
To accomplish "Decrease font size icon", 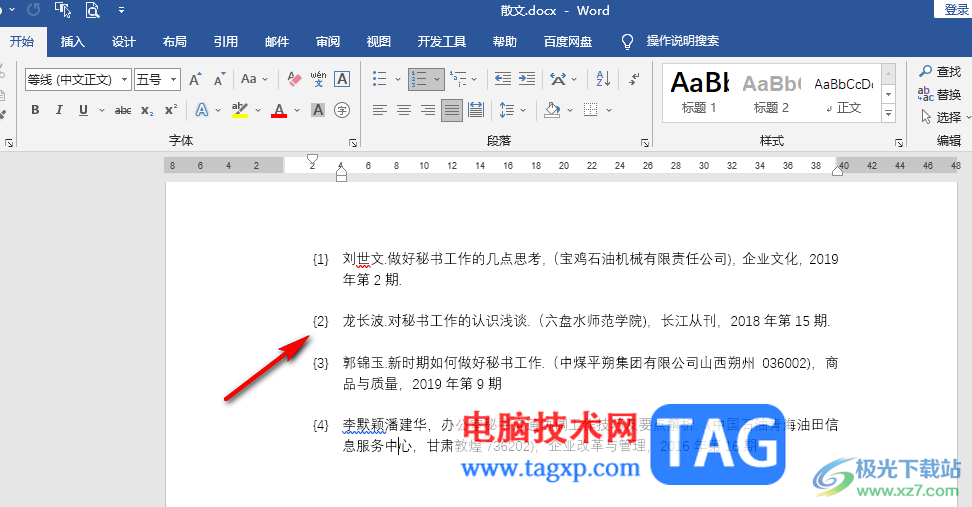I will [x=219, y=79].
